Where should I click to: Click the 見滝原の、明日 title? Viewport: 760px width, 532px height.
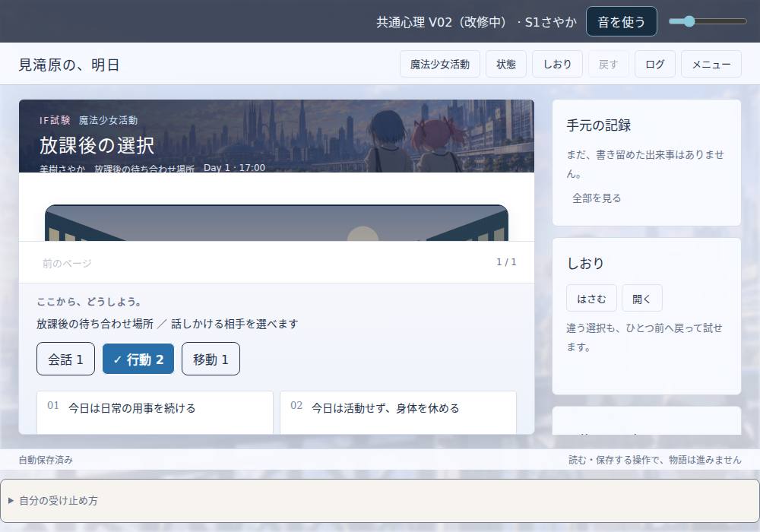click(69, 65)
